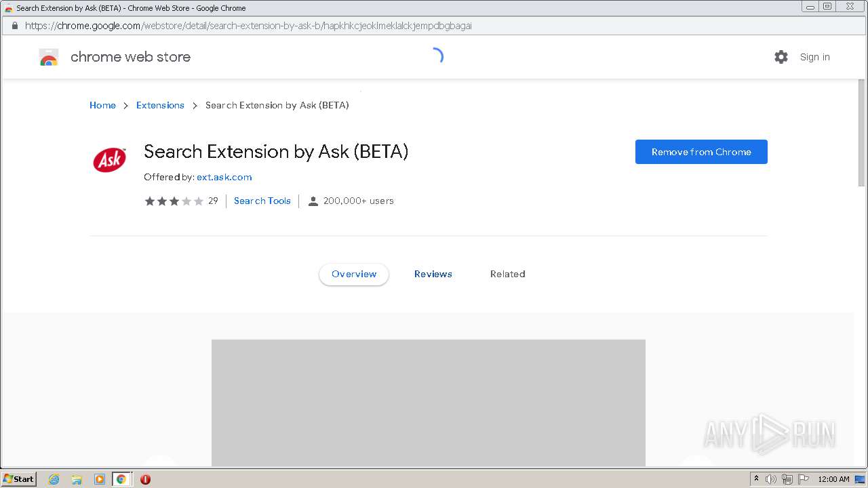868x488 pixels.
Task: Click the red Opera taskbar icon
Action: (145, 479)
